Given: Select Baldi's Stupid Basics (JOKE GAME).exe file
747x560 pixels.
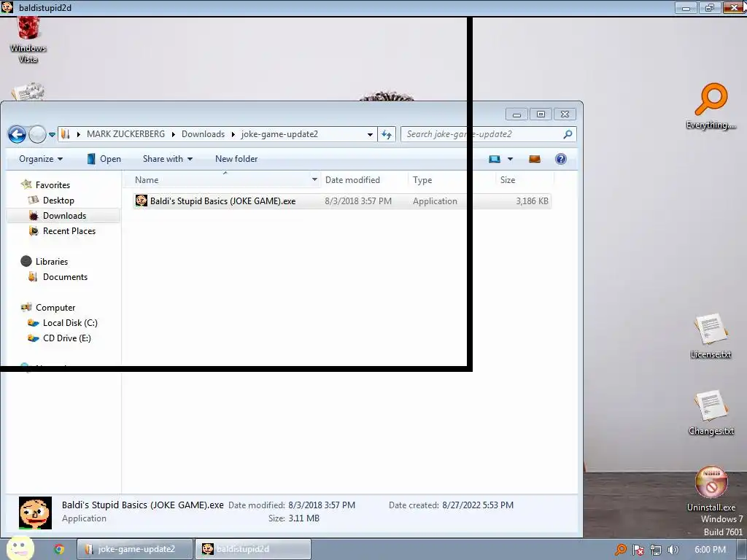Looking at the screenshot, I should click(x=341, y=201).
